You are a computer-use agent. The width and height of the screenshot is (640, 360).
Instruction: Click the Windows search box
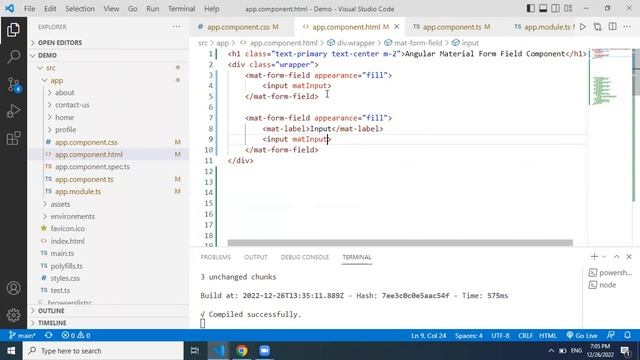click(103, 351)
